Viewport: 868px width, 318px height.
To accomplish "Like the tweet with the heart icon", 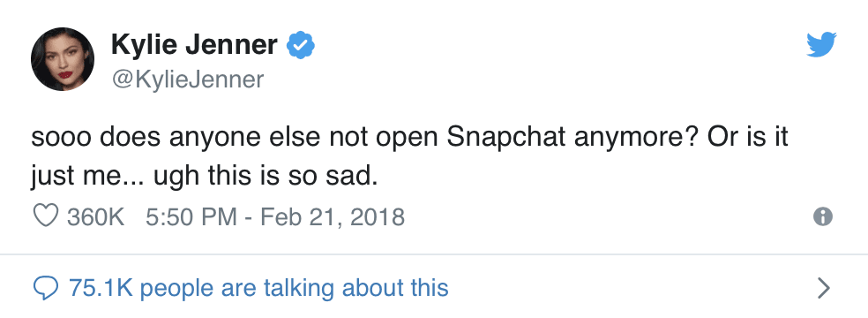I will 45,216.
